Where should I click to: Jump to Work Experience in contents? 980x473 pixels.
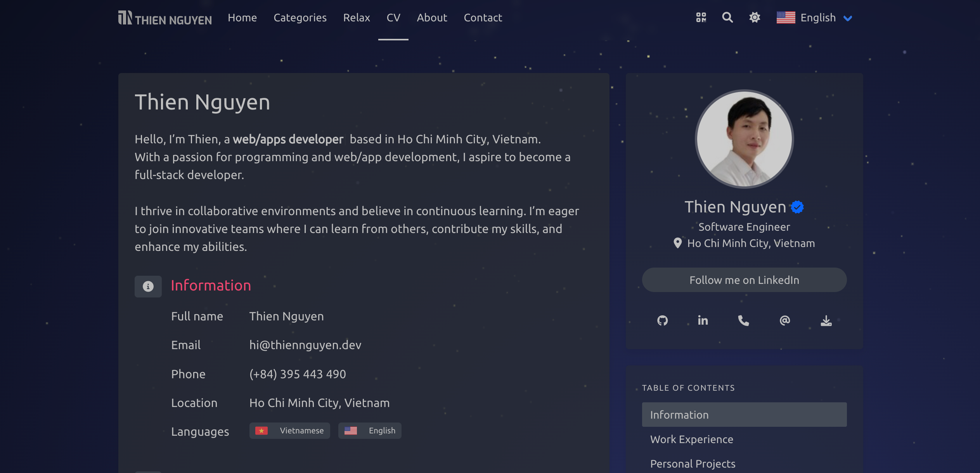tap(692, 439)
